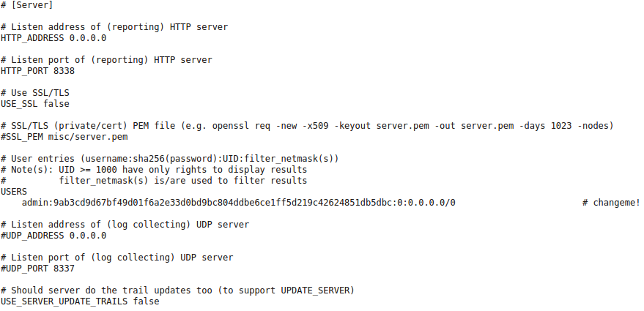The width and height of the screenshot is (644, 311).
Task: Click the 'UID >= 1000' note line
Action: (154, 170)
